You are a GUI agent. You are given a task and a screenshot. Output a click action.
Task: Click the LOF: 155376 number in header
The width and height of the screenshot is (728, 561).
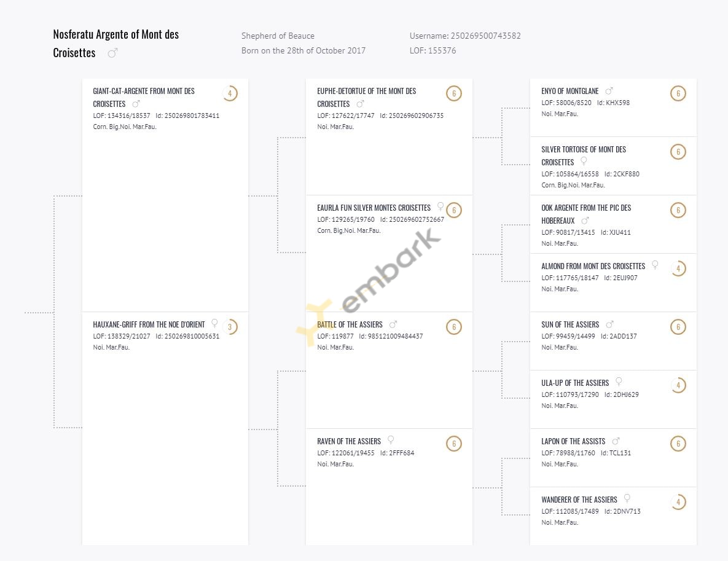432,50
